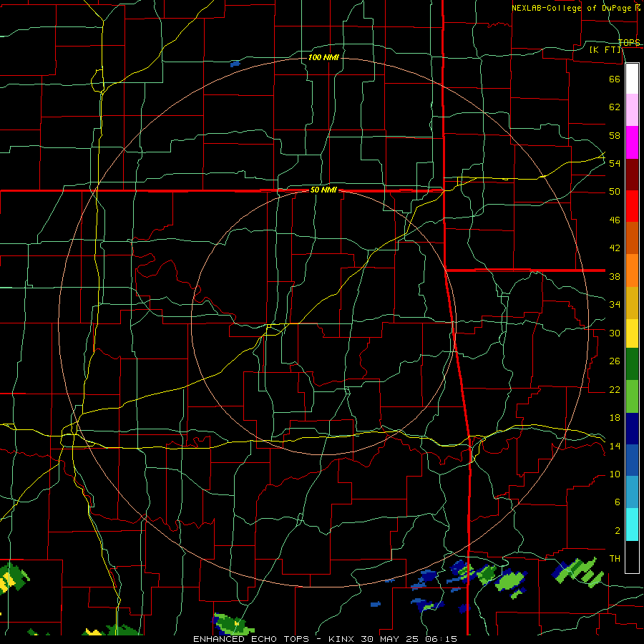The image size is (644, 644).
Task: Select the '54' legend label
Action: click(615, 163)
